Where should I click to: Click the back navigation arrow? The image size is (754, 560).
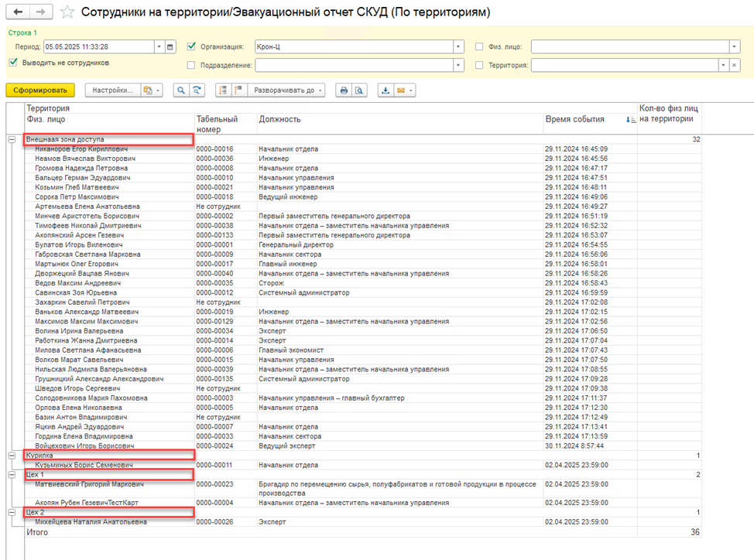(19, 12)
